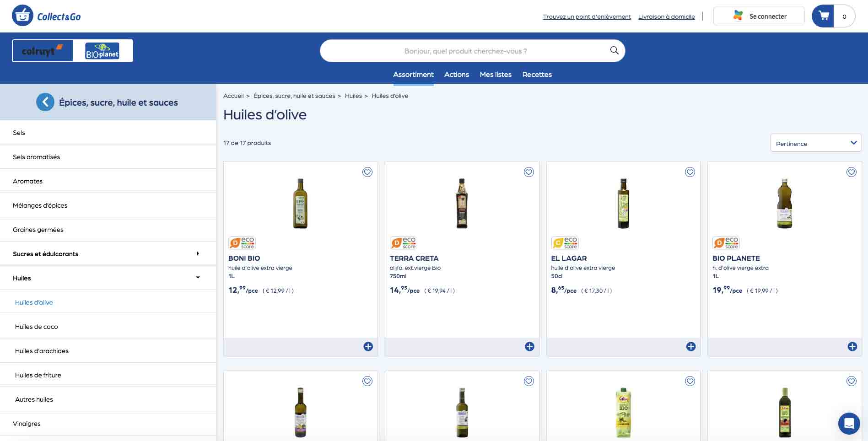Open the Pertinence sort dropdown
This screenshot has height=441, width=868.
816,143
